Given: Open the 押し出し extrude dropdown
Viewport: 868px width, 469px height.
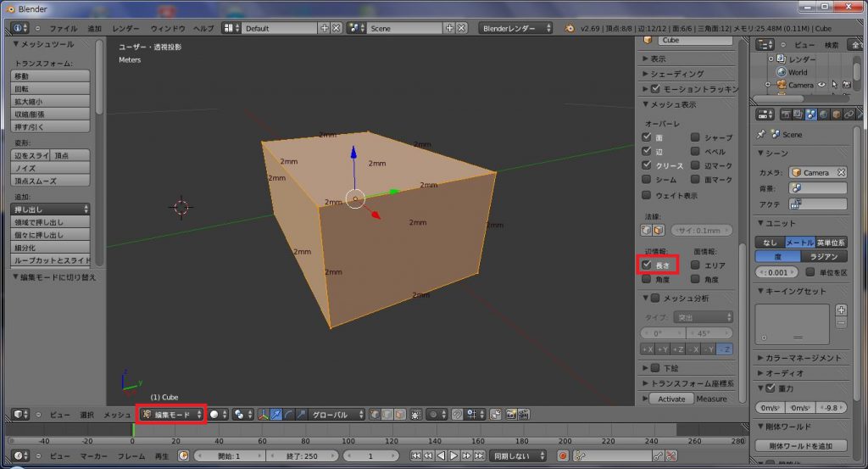Looking at the screenshot, I should 50,209.
